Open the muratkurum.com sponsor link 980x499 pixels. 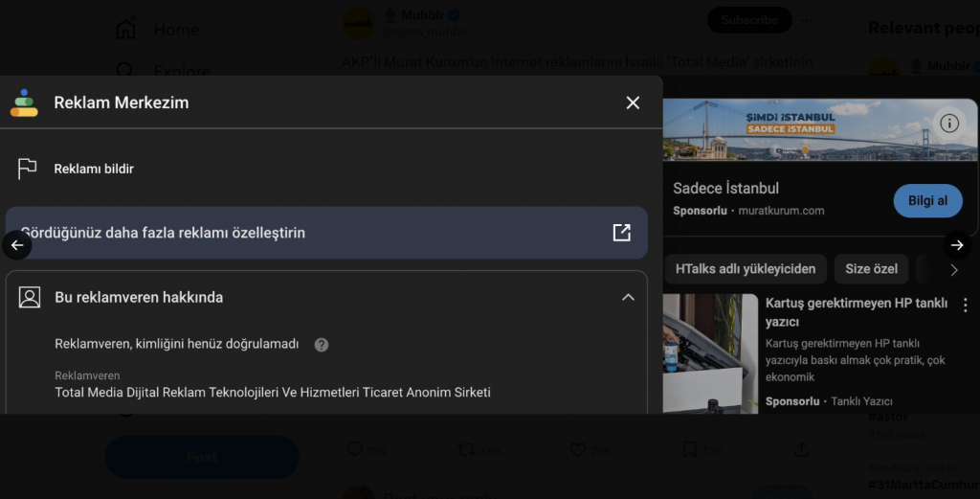coord(781,211)
